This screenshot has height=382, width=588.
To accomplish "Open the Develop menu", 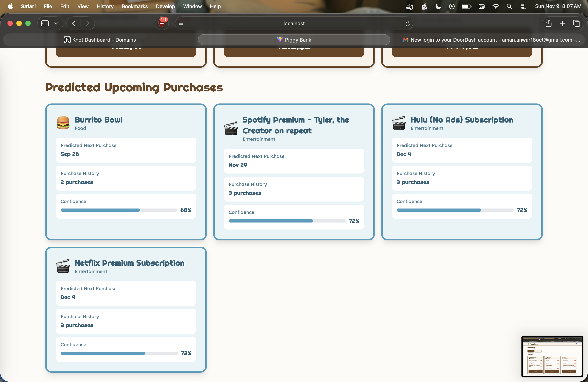I will pos(165,6).
